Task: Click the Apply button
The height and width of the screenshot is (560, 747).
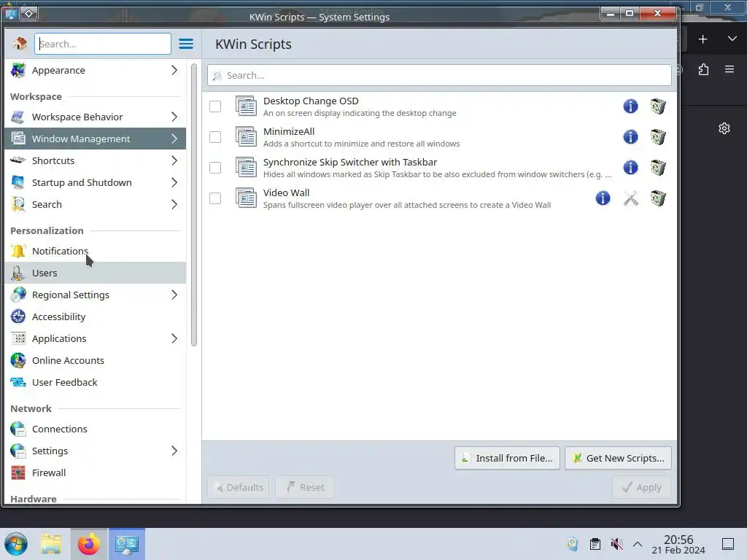Action: point(642,487)
